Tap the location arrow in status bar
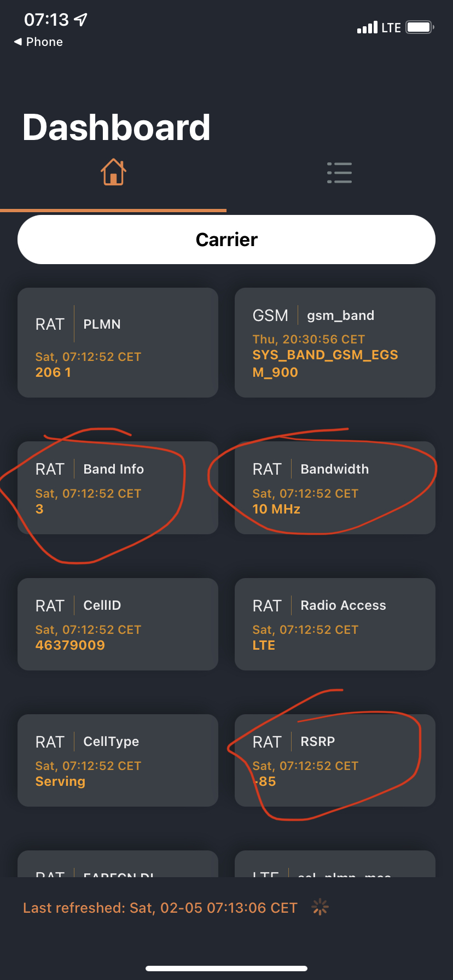 pyautogui.click(x=81, y=20)
